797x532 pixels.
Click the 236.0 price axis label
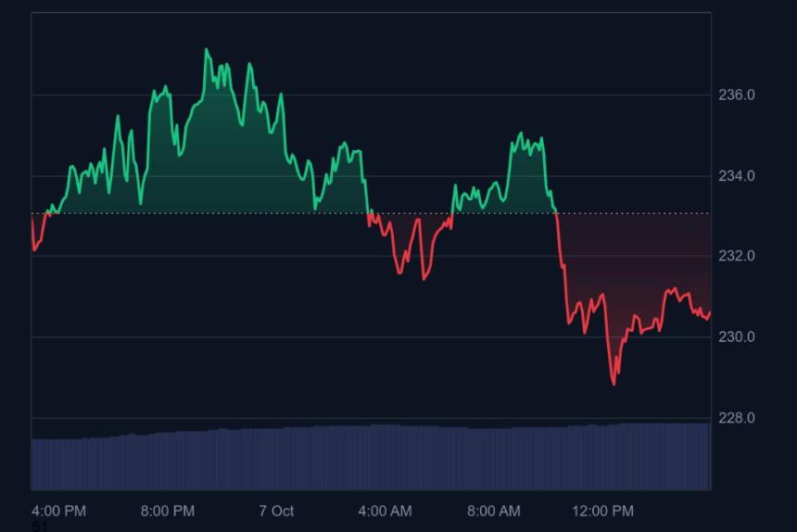736,95
